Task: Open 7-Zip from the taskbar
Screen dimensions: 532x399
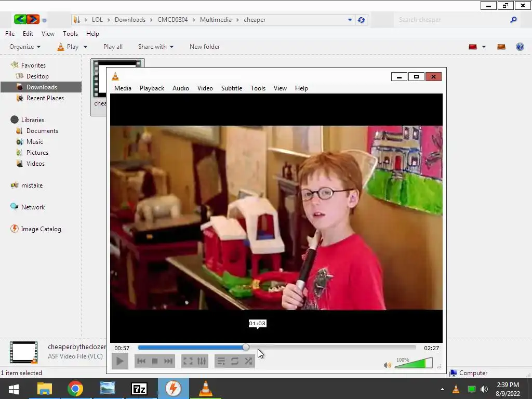Action: 139,389
